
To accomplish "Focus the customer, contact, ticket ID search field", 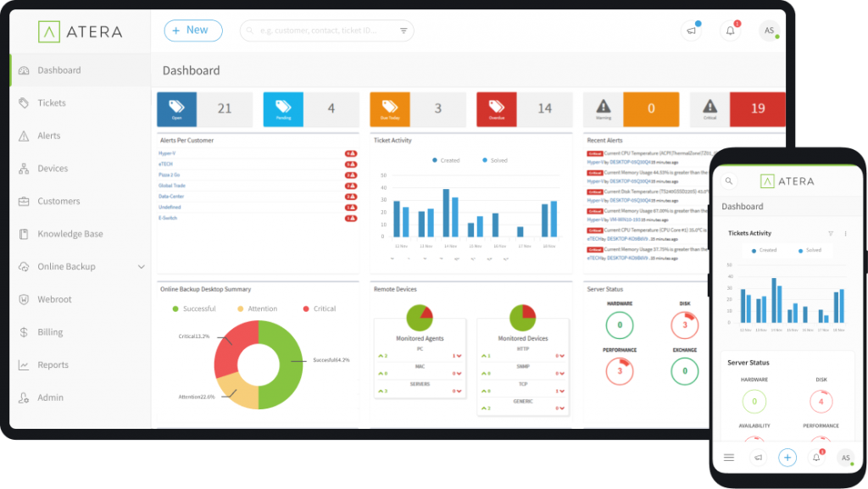I will [x=326, y=31].
